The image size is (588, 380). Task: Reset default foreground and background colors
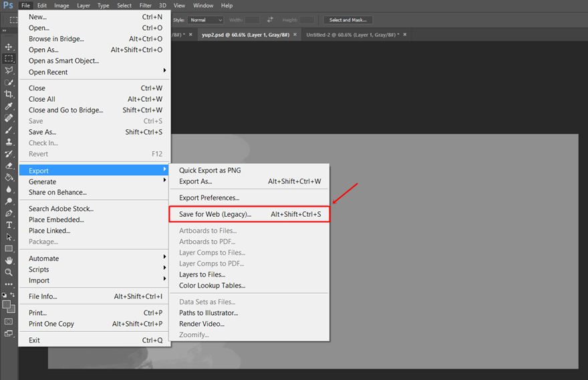click(x=4, y=295)
